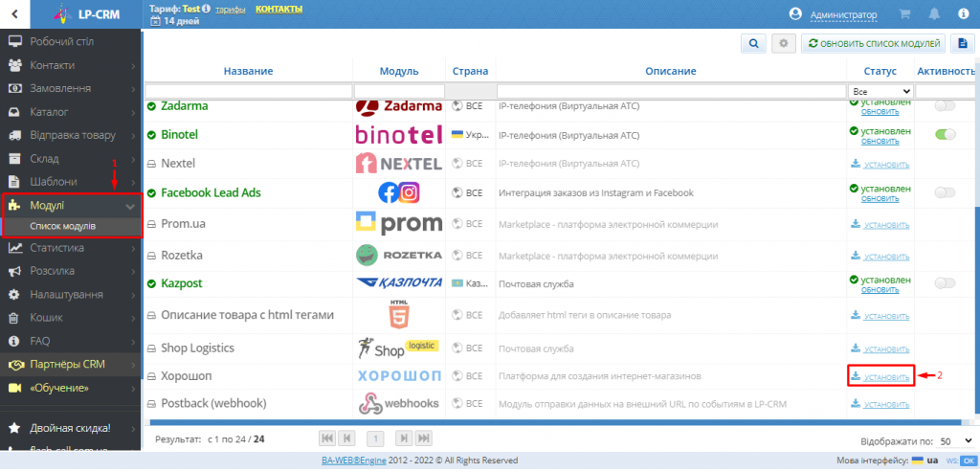Click the NEXTEL module logo
Image resolution: width=980 pixels, height=472 pixels.
click(x=399, y=163)
